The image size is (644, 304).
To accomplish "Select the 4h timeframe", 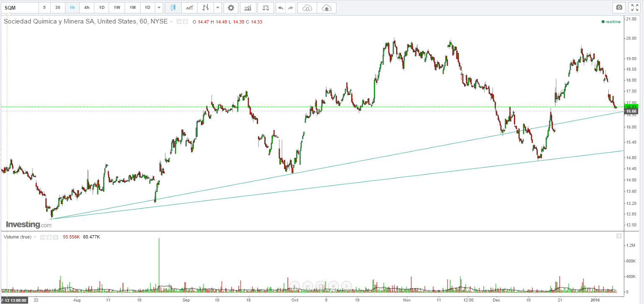I will [86, 8].
